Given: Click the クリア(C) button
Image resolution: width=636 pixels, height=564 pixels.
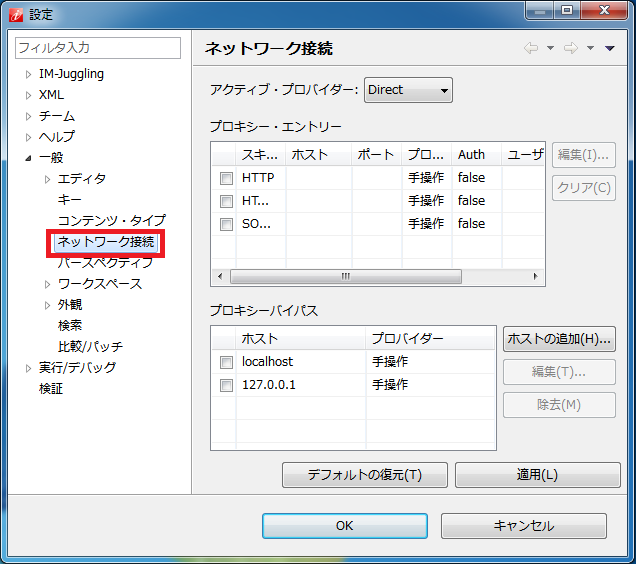Looking at the screenshot, I should (x=583, y=188).
